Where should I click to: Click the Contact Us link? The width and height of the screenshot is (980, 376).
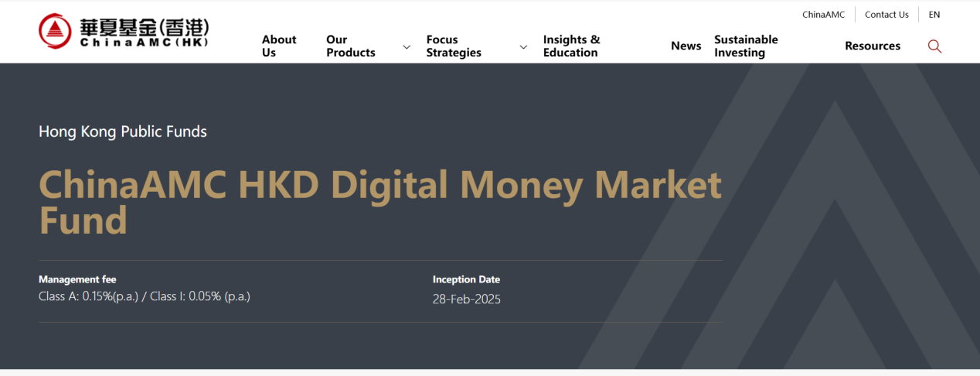[x=886, y=15]
